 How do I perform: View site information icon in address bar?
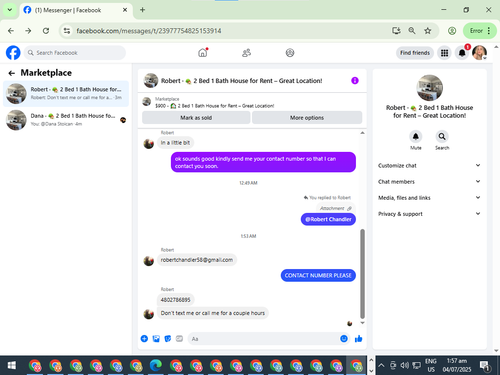click(x=67, y=31)
